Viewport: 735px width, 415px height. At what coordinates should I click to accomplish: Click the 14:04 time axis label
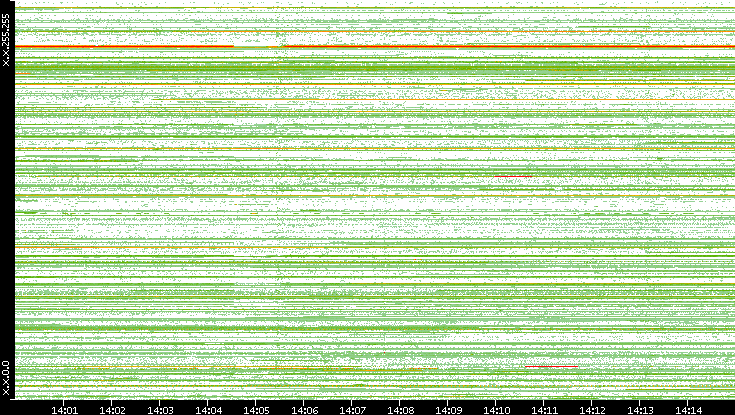(x=208, y=410)
